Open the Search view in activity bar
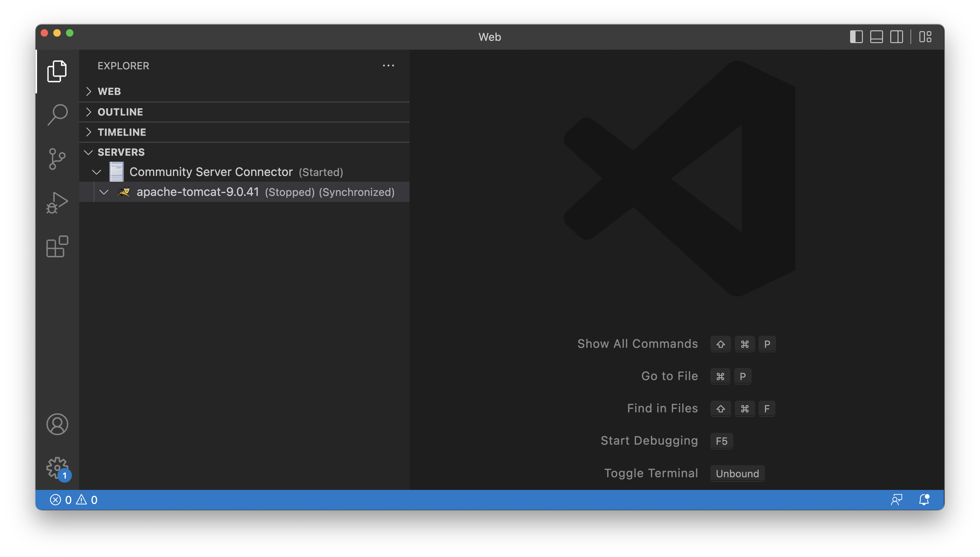The height and width of the screenshot is (557, 980). coord(57,115)
